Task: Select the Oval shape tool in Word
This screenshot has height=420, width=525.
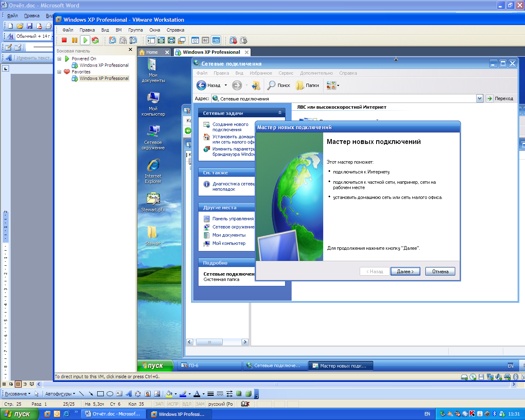Action: 110,394
